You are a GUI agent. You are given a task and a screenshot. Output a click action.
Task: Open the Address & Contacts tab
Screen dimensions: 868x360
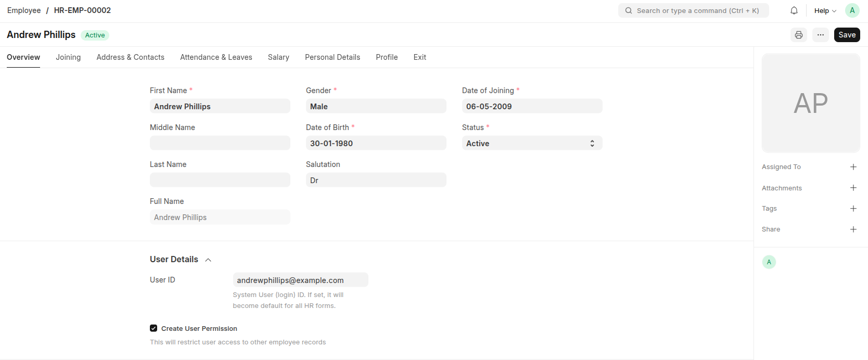(131, 57)
